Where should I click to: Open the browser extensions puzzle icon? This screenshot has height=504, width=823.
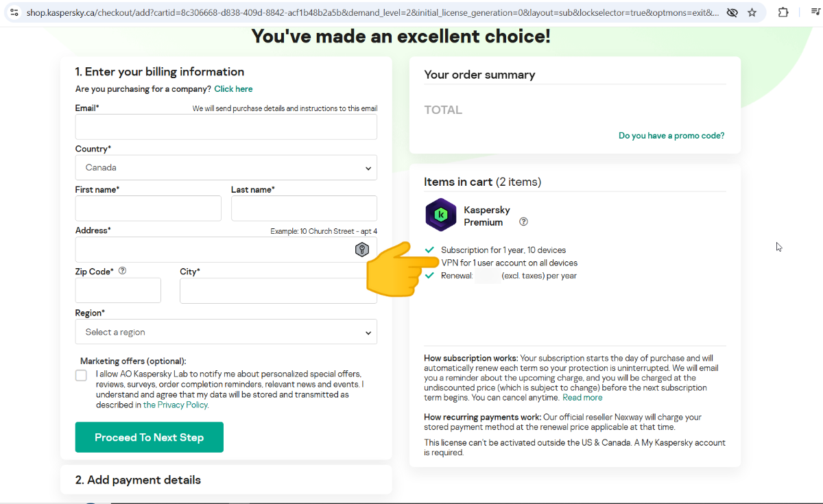tap(783, 12)
